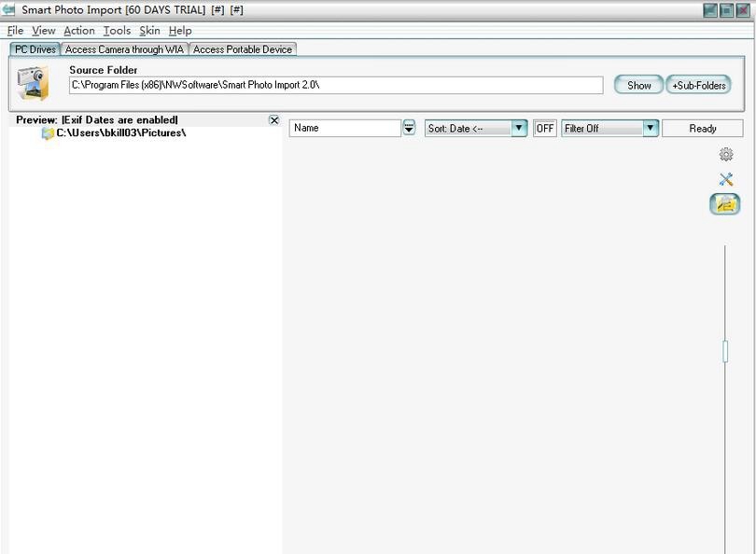This screenshot has height=554, width=756.
Task: Click the folder icon beside C:\Users\bkill03\Pictures\
Action: [48, 133]
